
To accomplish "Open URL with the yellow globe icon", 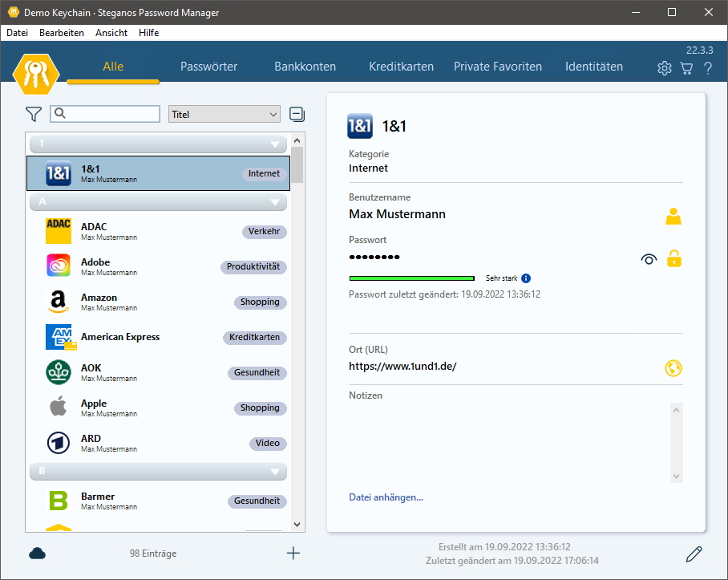I will (x=673, y=368).
